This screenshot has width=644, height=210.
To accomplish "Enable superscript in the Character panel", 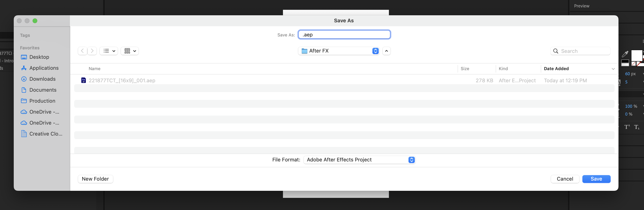I will coord(627,127).
